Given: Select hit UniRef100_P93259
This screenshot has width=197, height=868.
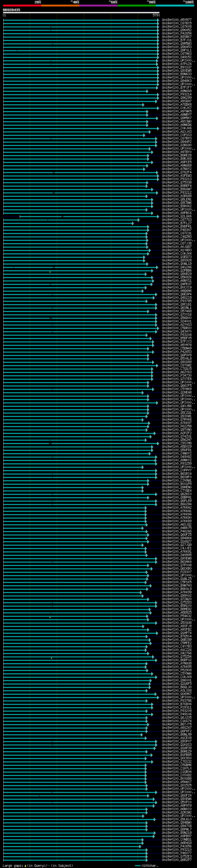Looking at the screenshot, I should click(177, 464).
